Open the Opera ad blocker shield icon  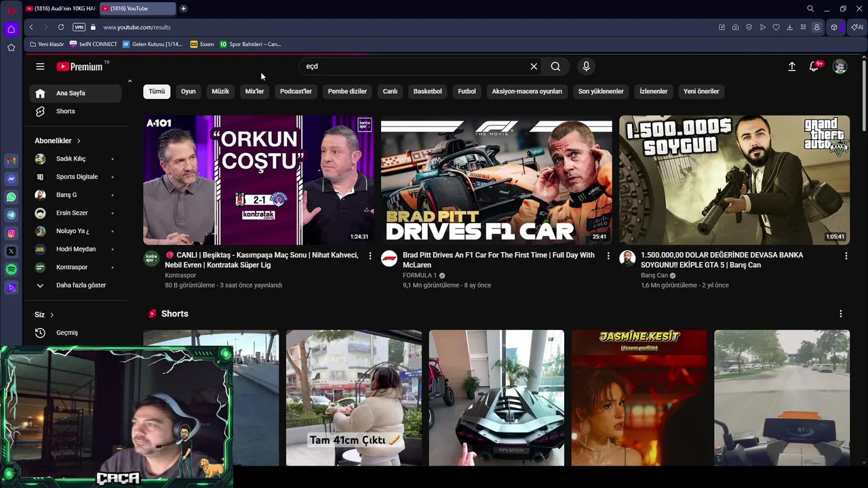coord(749,27)
